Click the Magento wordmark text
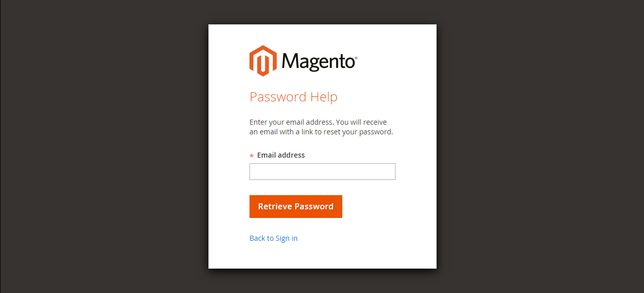This screenshot has width=644, height=293. pyautogui.click(x=318, y=61)
